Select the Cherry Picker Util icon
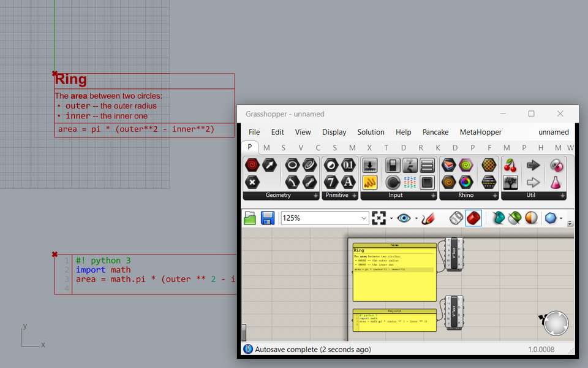Screen dimensions: 588x368 click(x=510, y=165)
